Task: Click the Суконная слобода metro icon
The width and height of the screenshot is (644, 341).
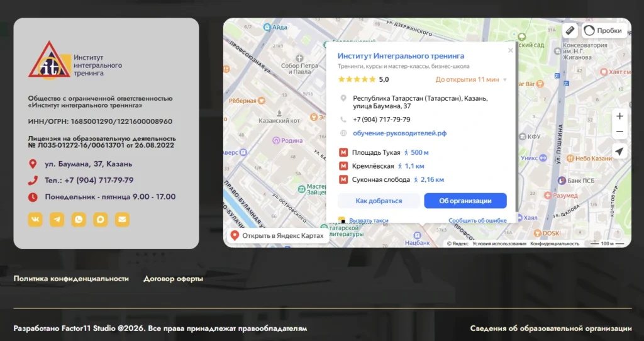Action: tap(343, 179)
